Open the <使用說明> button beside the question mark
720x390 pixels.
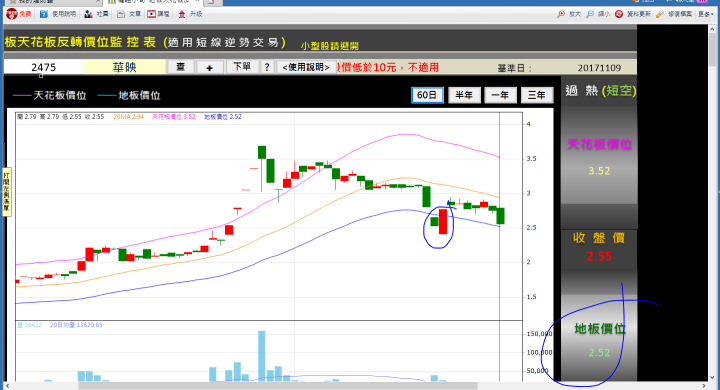pos(306,67)
